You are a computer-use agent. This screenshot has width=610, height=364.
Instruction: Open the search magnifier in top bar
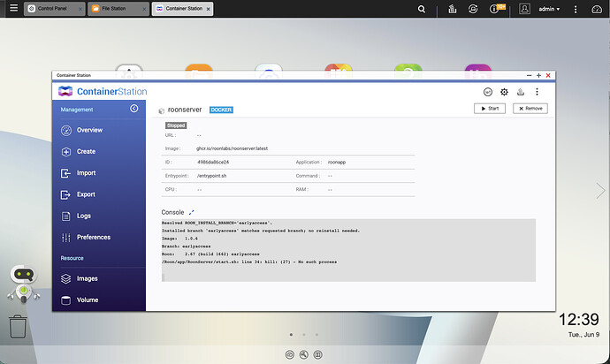pos(422,9)
